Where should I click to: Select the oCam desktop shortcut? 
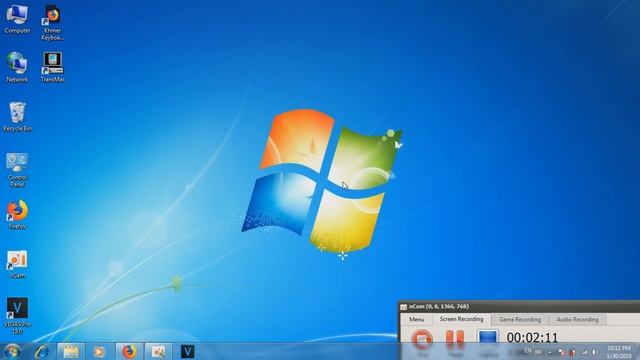coord(17,264)
